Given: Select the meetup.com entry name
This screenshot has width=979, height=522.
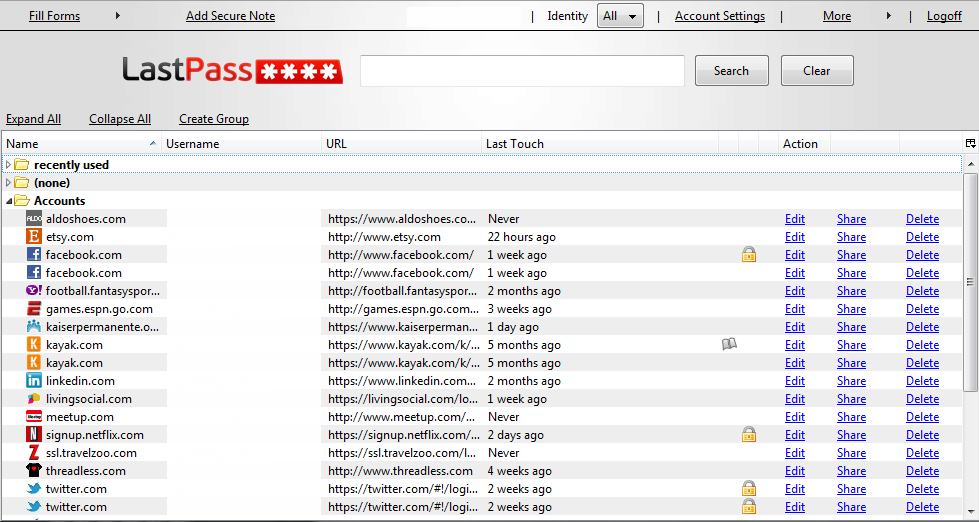Looking at the screenshot, I should [80, 416].
